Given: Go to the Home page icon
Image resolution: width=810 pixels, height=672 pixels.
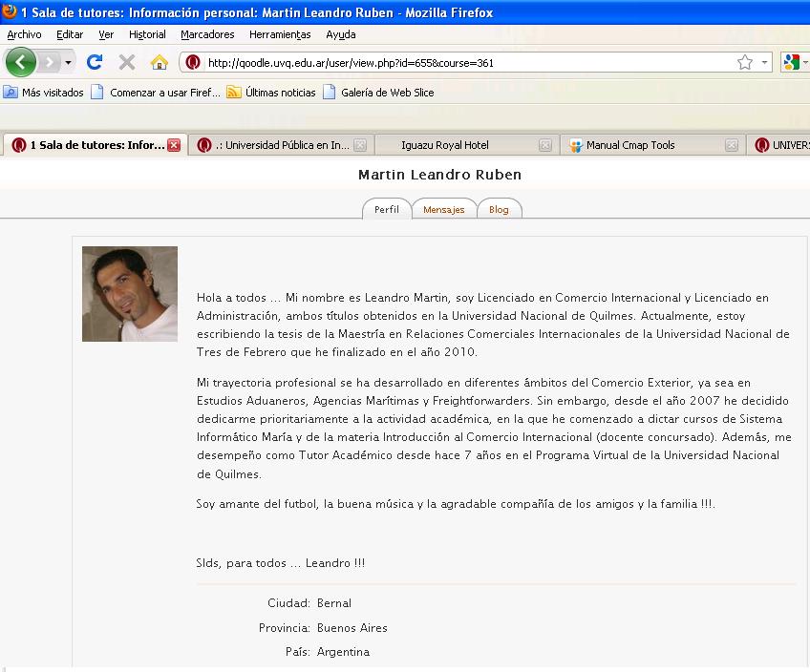Looking at the screenshot, I should [x=160, y=62].
